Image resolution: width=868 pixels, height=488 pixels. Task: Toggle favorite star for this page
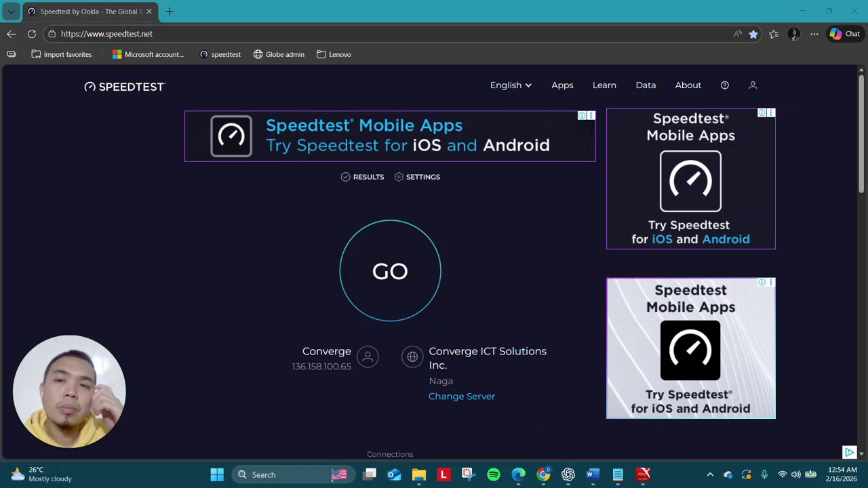pos(753,34)
